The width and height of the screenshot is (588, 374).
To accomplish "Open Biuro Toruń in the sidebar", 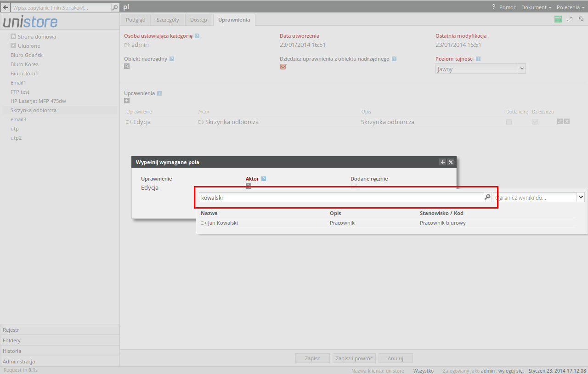I will (24, 74).
